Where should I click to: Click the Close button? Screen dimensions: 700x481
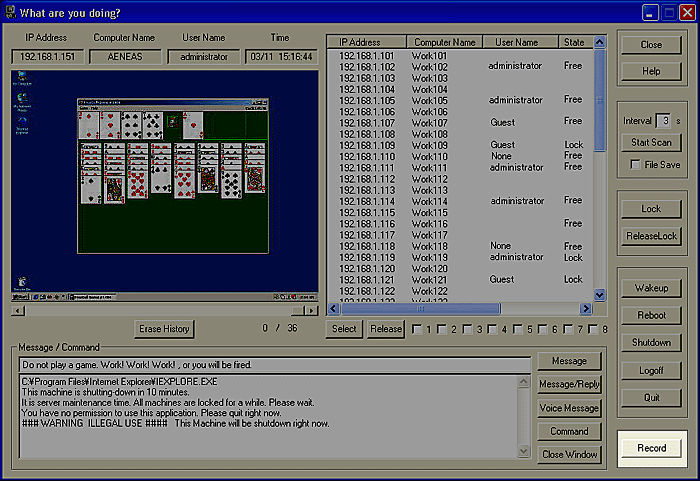tap(651, 45)
